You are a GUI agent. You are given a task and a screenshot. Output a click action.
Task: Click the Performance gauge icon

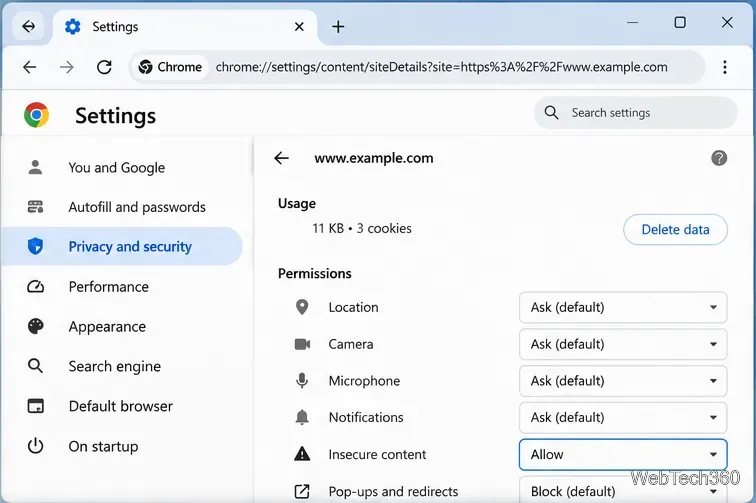click(35, 286)
